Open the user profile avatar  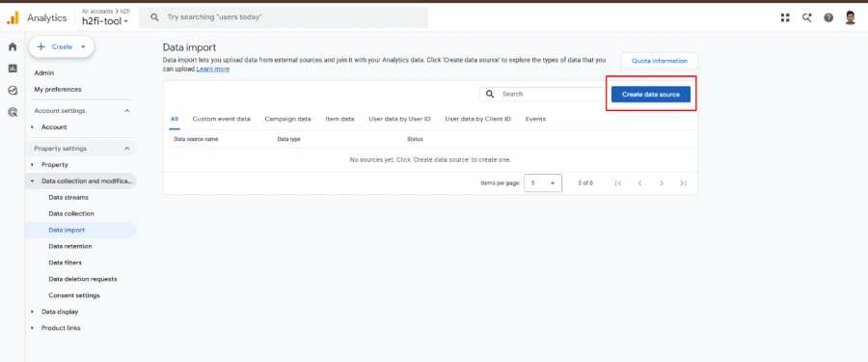tap(851, 17)
